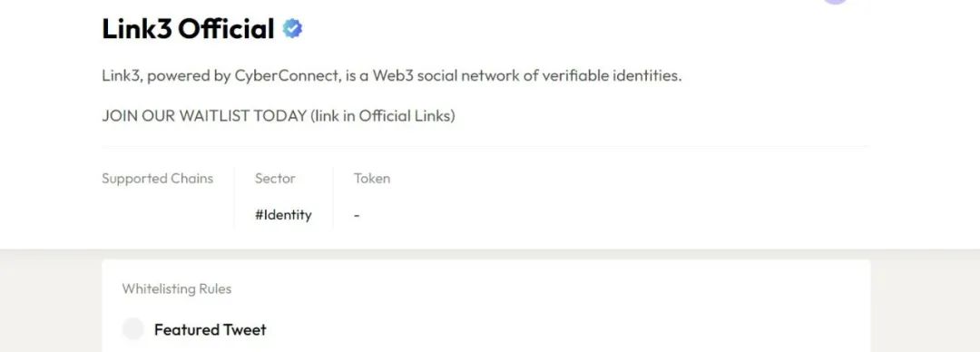Click the blue verified badge icon
The image size is (980, 352).
[x=292, y=29]
